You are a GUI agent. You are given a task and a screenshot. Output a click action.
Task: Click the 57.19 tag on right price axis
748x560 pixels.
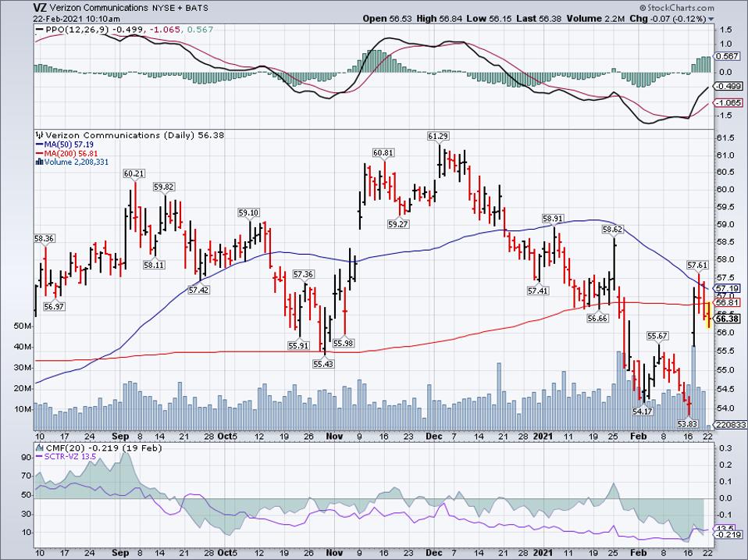tap(728, 288)
